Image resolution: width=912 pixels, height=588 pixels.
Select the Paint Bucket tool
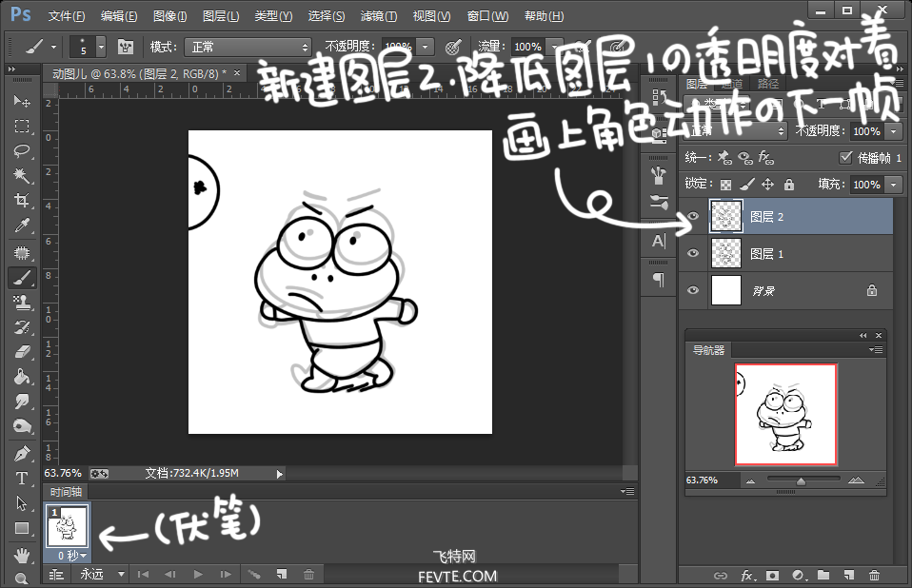[x=22, y=377]
